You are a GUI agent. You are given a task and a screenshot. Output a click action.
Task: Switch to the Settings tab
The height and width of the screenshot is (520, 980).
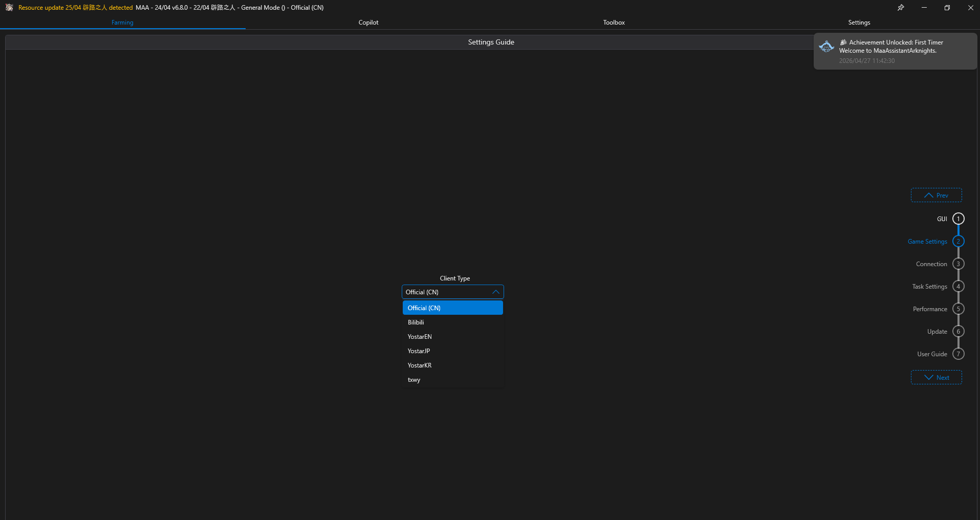click(859, 23)
